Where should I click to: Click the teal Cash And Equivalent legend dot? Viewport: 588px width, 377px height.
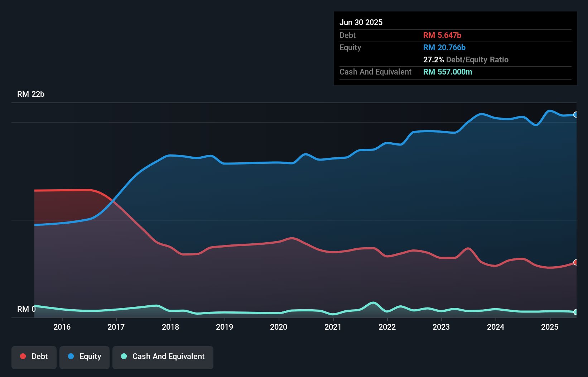click(123, 356)
